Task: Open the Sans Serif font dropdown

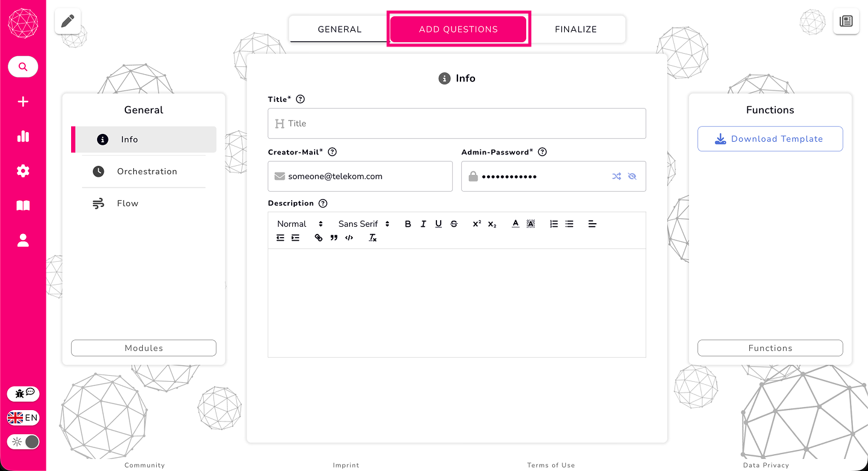Action: click(x=363, y=224)
